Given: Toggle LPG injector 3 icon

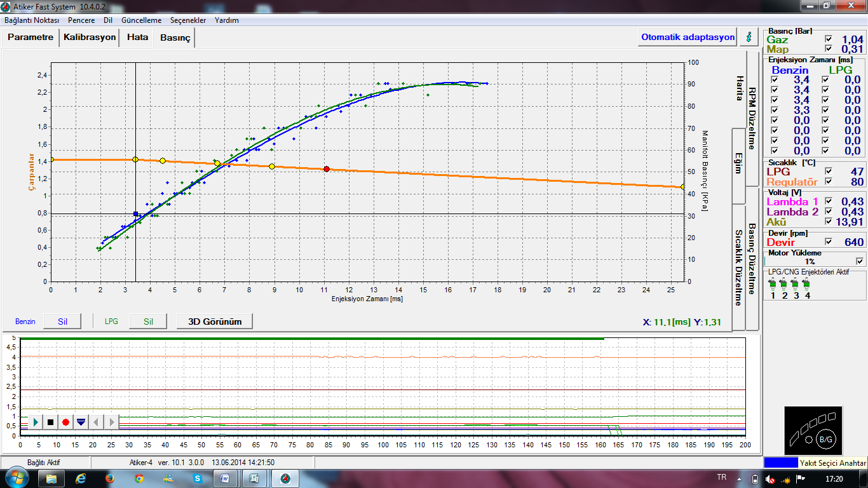Looking at the screenshot, I should [x=795, y=285].
